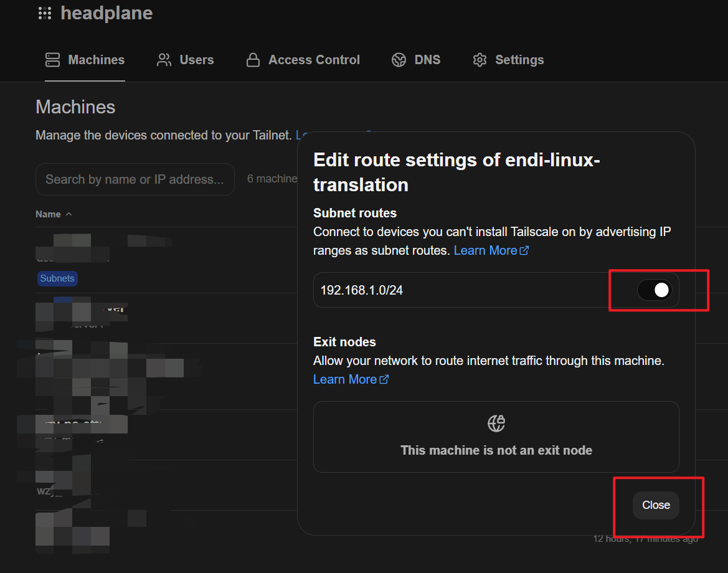Disable the 192.168.1.0/24 subnet route switch
This screenshot has height=573, width=728.
655,290
